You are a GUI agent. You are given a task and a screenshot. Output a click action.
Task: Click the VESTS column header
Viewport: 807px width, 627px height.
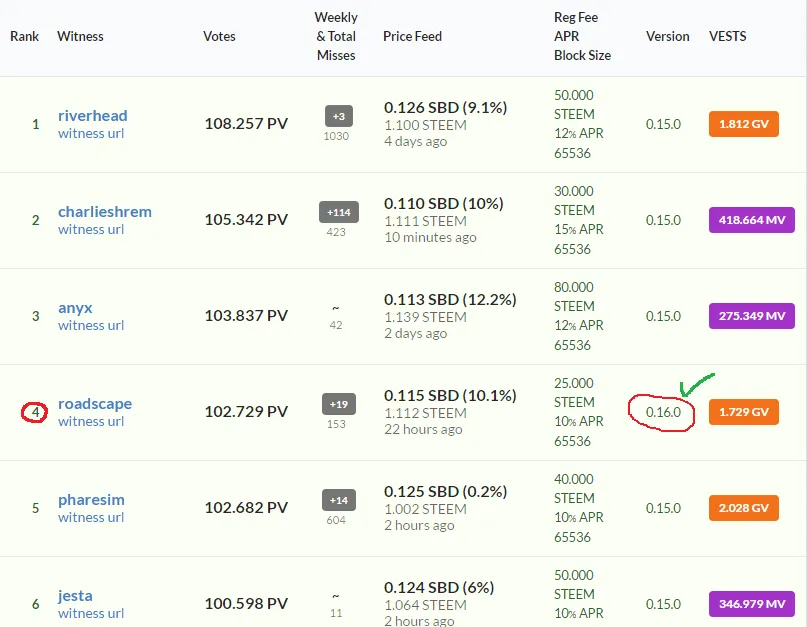click(727, 37)
